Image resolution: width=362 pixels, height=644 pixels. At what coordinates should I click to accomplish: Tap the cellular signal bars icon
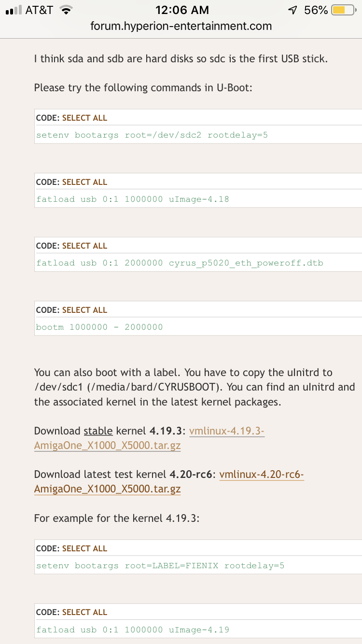[x=14, y=10]
